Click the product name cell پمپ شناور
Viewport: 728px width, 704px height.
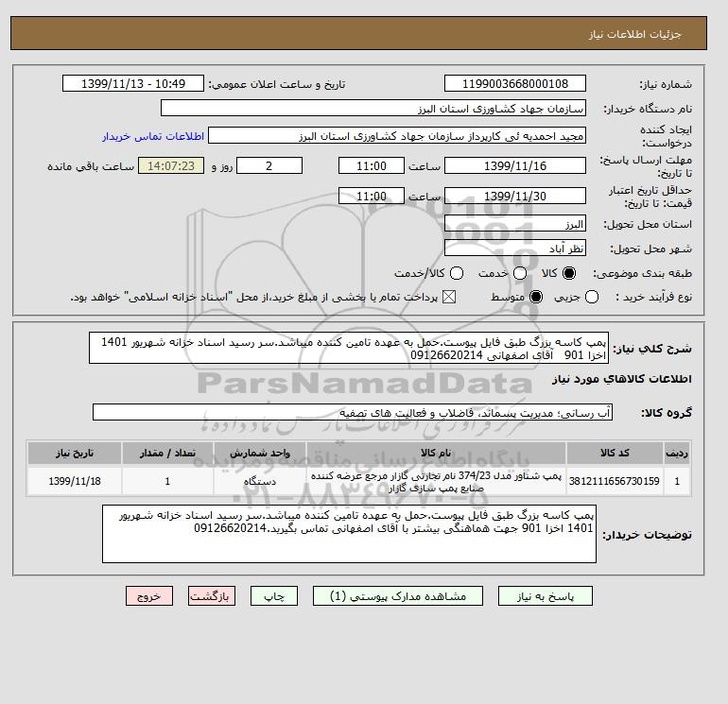[x=436, y=481]
